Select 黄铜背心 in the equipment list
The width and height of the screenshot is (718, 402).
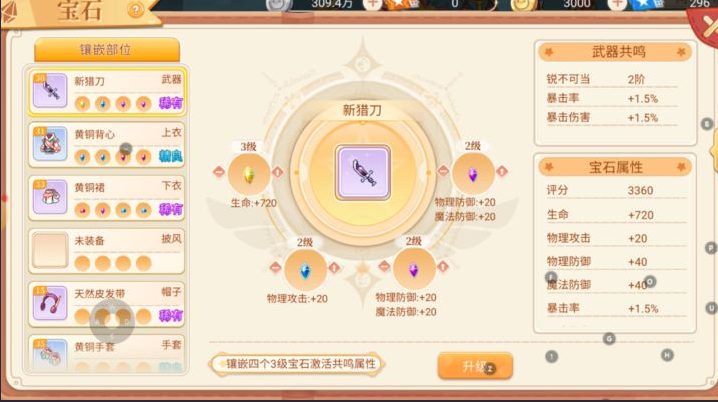tap(107, 145)
